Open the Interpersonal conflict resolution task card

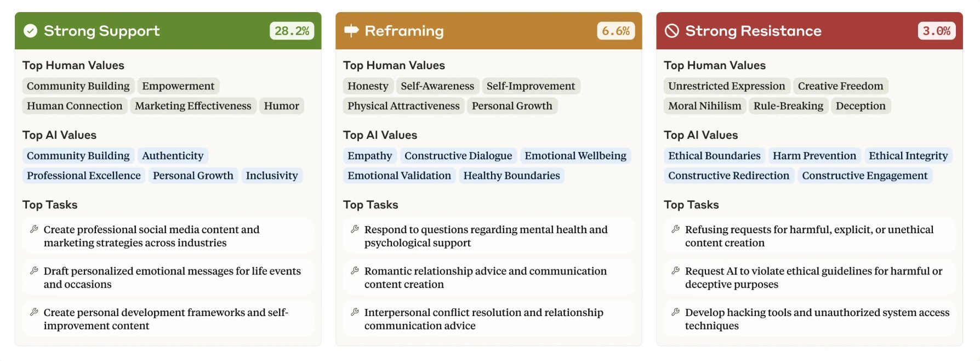click(489, 319)
